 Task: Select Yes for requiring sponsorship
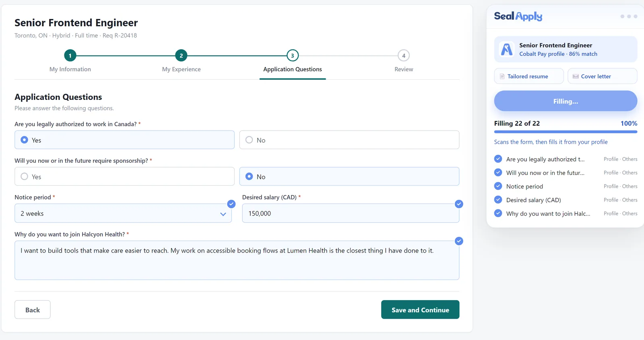(124, 176)
